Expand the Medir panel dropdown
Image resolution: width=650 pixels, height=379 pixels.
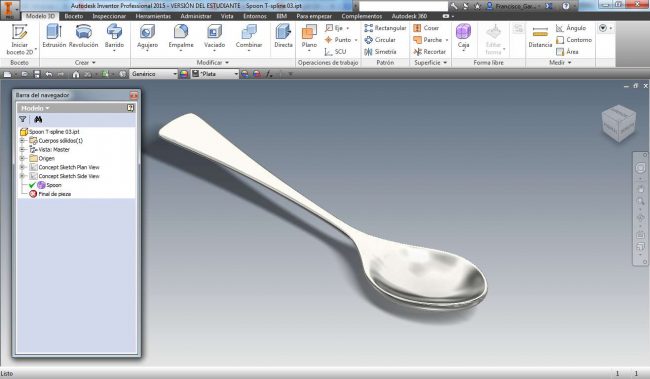[560, 63]
